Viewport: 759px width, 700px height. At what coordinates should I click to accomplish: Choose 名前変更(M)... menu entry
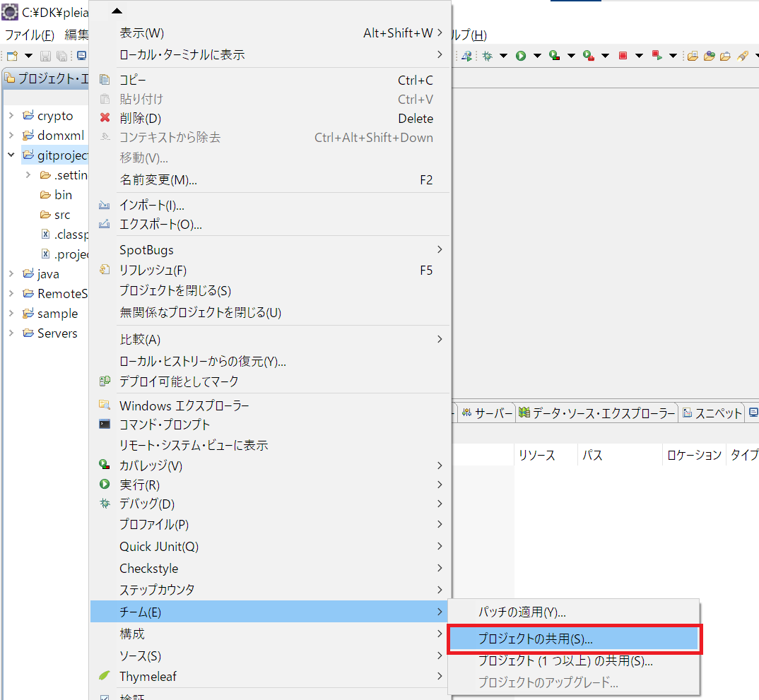(x=271, y=180)
